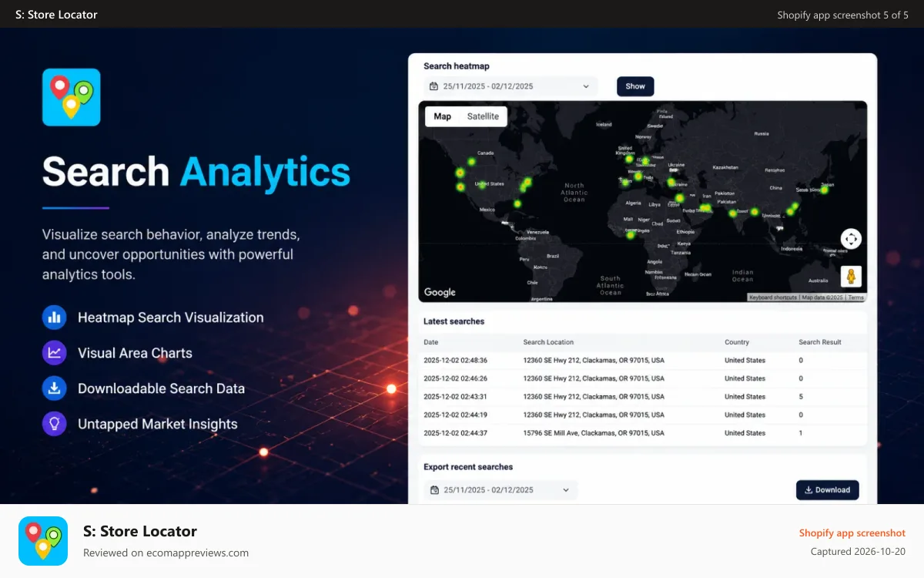Click the Map data ©2025 attribution text
The image size is (924, 578).
[x=822, y=297]
